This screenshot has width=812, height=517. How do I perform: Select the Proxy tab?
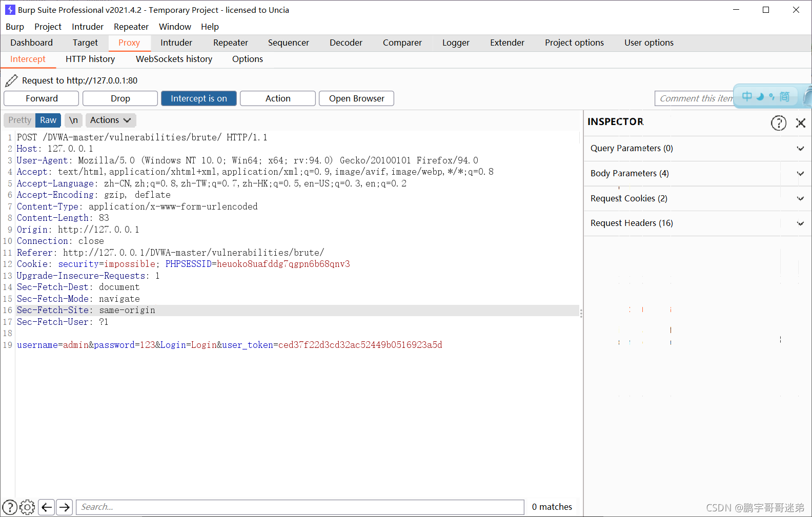(129, 43)
